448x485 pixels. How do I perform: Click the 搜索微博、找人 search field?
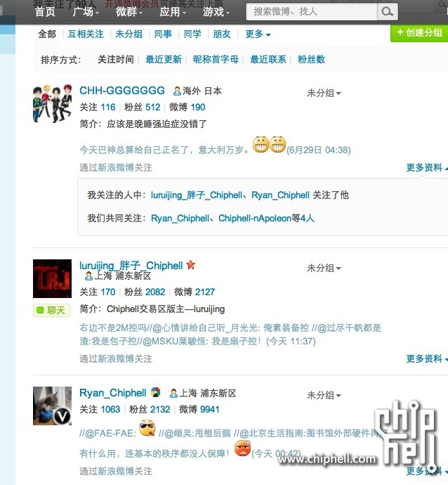click(x=312, y=12)
